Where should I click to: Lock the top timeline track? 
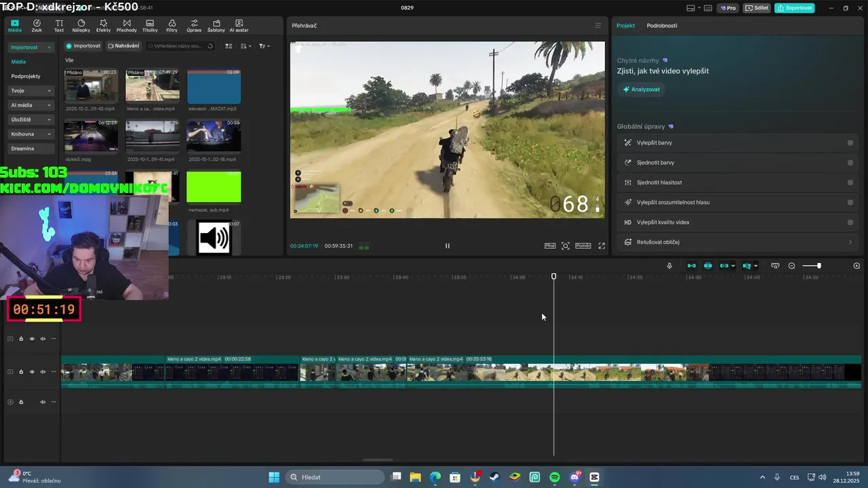(21, 339)
